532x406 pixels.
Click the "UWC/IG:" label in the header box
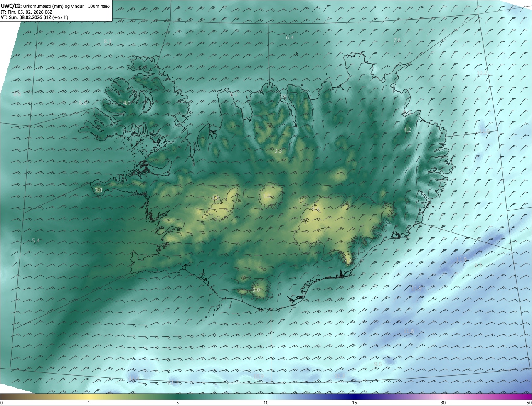tap(11, 5)
